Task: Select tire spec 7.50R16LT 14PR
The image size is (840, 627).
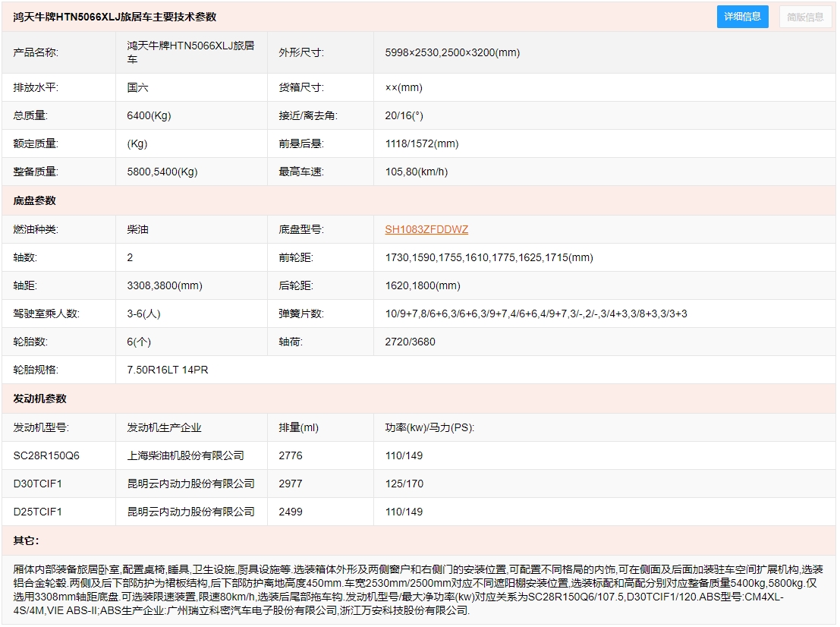Action: tap(168, 370)
